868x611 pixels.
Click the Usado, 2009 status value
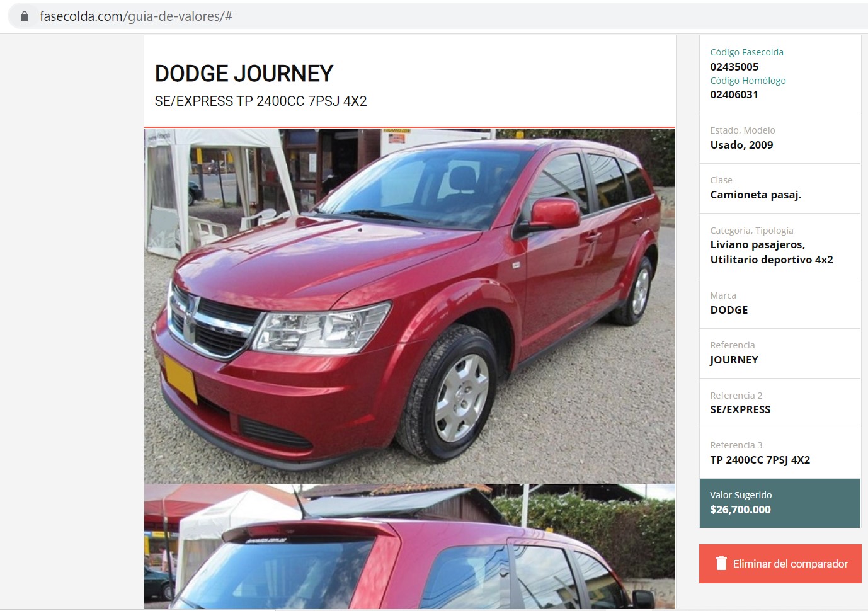pos(741,145)
